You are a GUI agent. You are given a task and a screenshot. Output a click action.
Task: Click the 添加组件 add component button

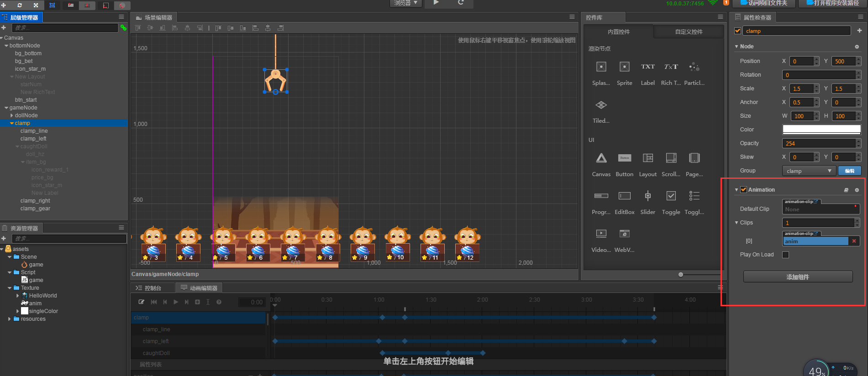coord(798,277)
